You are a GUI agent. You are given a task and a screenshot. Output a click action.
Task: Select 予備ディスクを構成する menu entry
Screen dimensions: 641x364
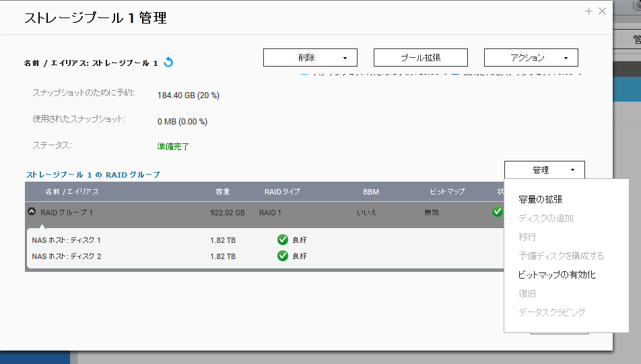coord(562,256)
